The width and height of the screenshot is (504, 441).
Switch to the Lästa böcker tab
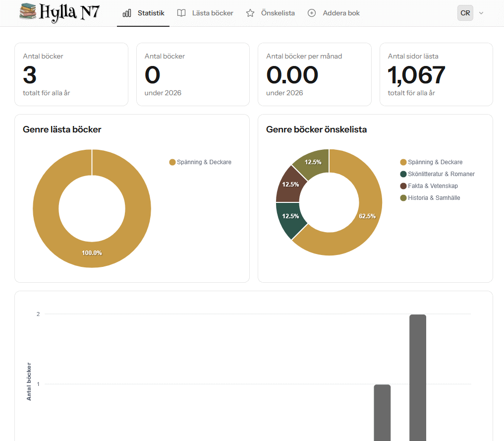[x=213, y=13]
